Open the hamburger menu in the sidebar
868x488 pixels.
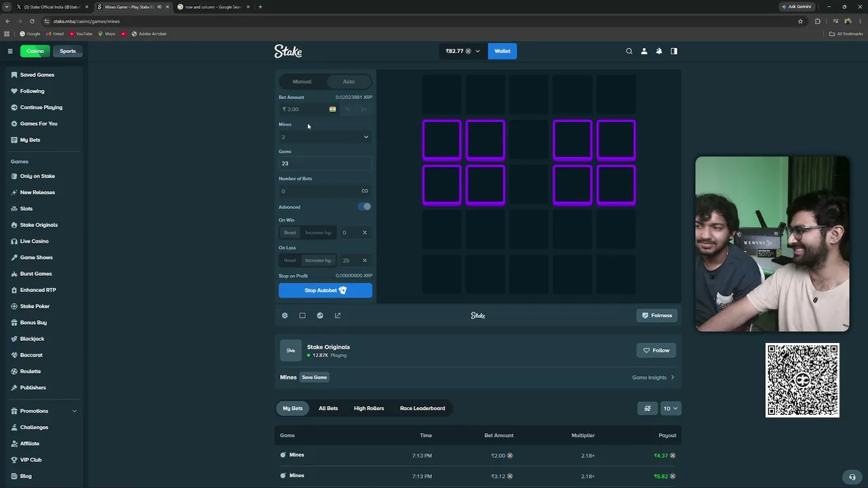(x=10, y=51)
